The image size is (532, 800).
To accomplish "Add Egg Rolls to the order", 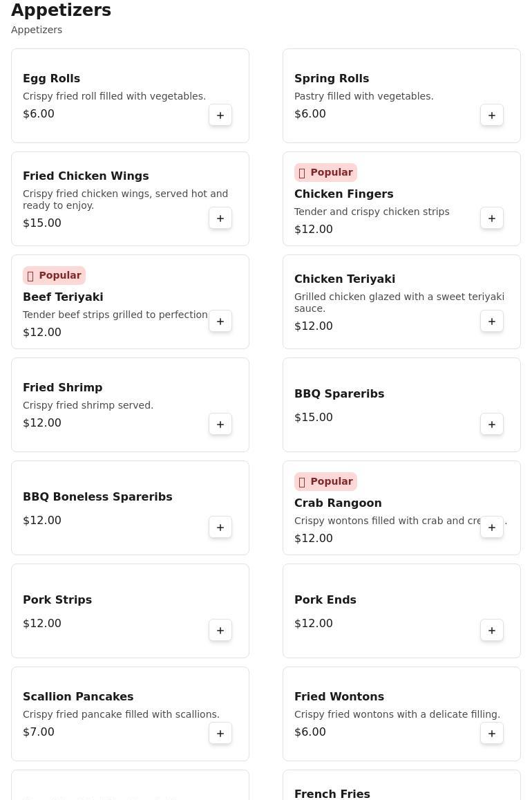I will click(x=220, y=115).
